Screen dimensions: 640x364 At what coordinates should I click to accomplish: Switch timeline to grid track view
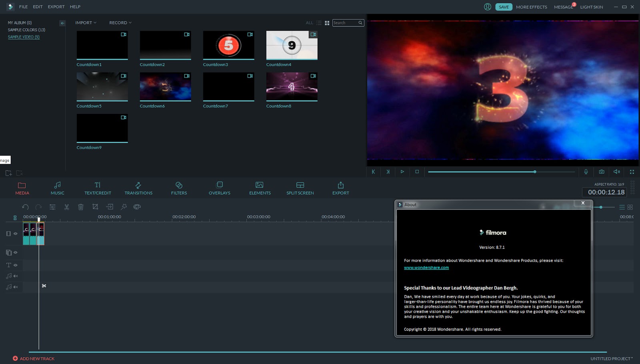click(630, 207)
